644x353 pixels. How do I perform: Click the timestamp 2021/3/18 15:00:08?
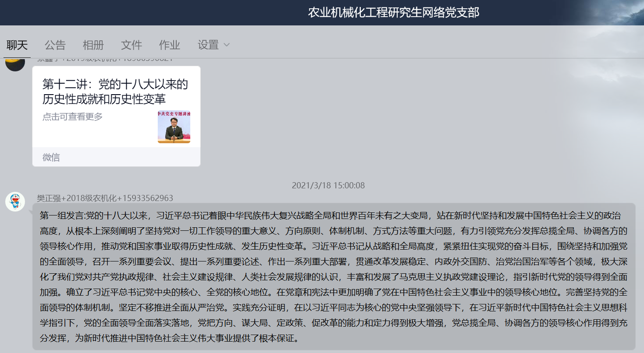click(328, 185)
